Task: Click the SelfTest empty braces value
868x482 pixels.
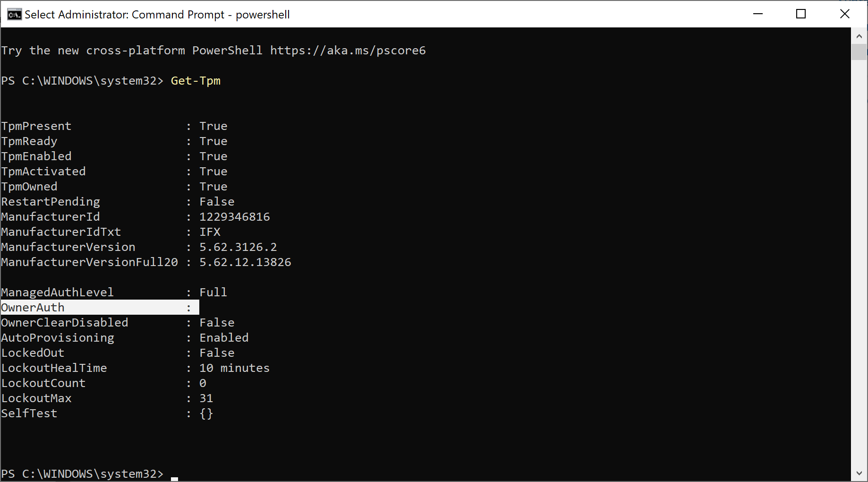Action: pos(206,413)
